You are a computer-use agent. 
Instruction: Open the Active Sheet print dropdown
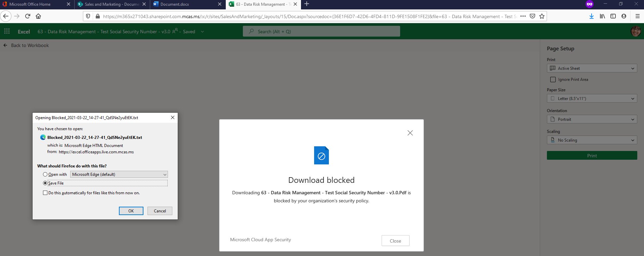click(592, 68)
